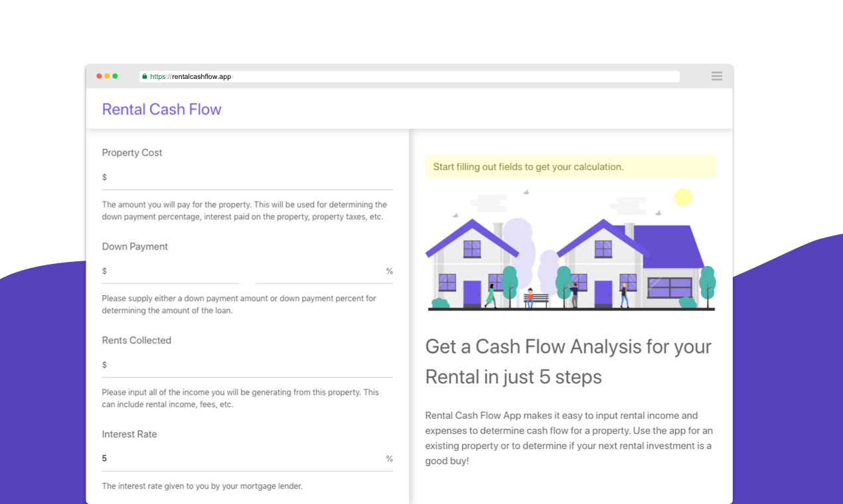843x504 pixels.
Task: Click the percent symbol beside the Interest Rate field
Action: pos(390,458)
